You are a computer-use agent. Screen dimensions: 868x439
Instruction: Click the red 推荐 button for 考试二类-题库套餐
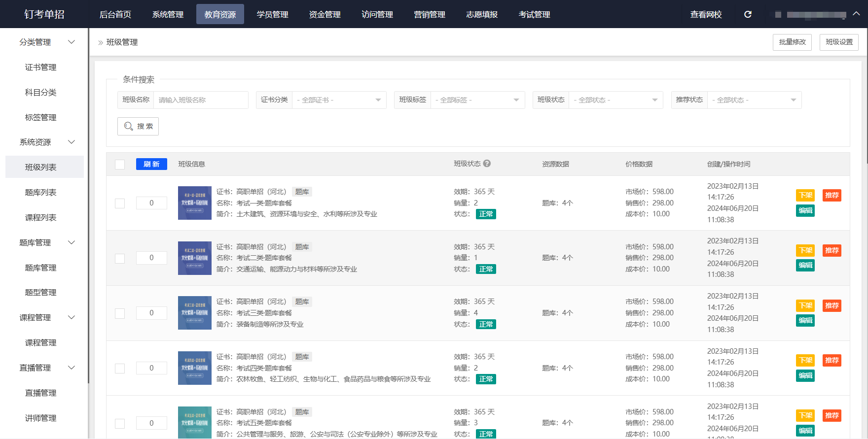[832, 250]
